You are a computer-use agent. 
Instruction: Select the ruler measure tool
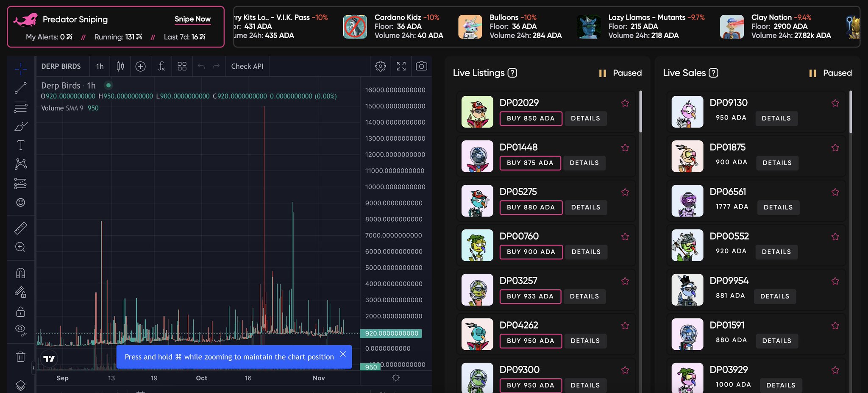tap(20, 228)
